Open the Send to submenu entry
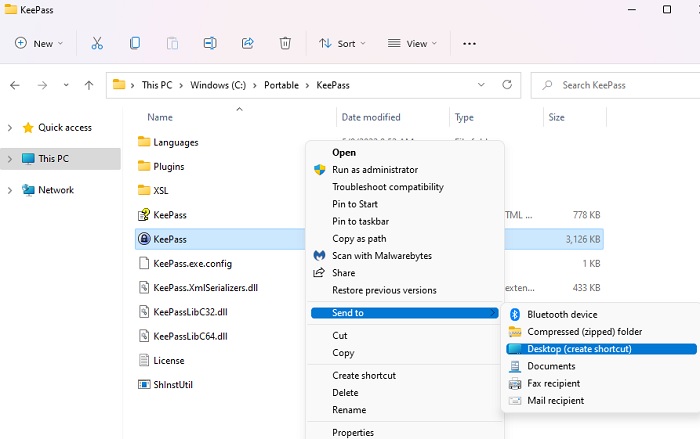Screen dimensions: 700x439 [x=405, y=313]
